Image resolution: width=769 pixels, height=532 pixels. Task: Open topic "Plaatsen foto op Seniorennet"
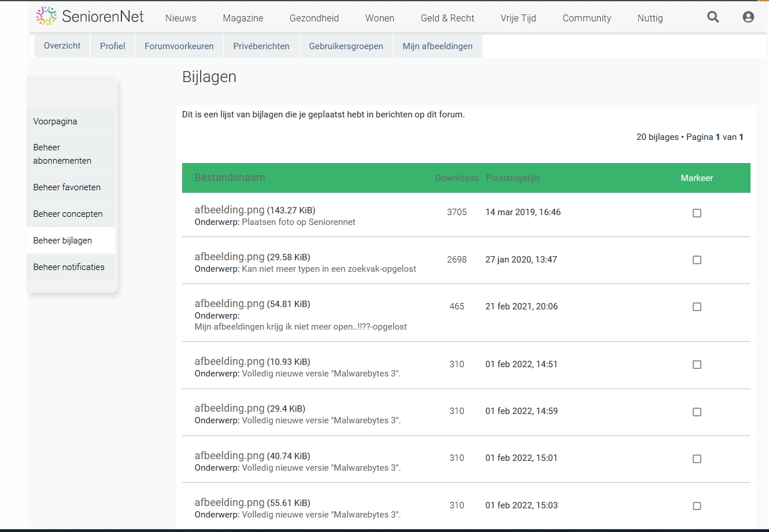[x=298, y=222]
